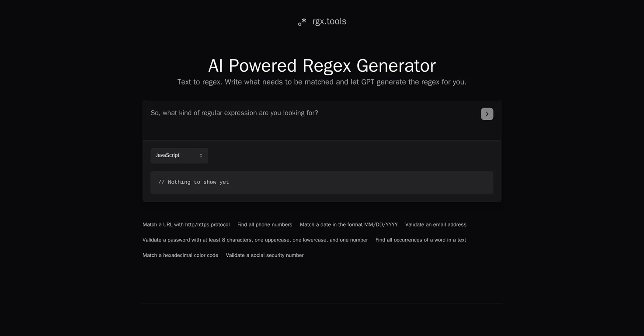644x336 pixels.
Task: Select "Find all occurrences of a word" suggestion
Action: point(421,240)
